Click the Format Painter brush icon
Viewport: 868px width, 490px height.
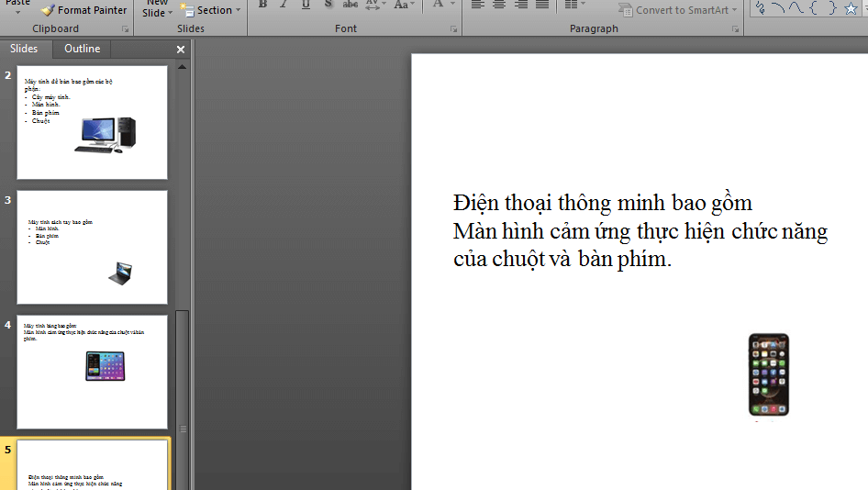click(47, 10)
